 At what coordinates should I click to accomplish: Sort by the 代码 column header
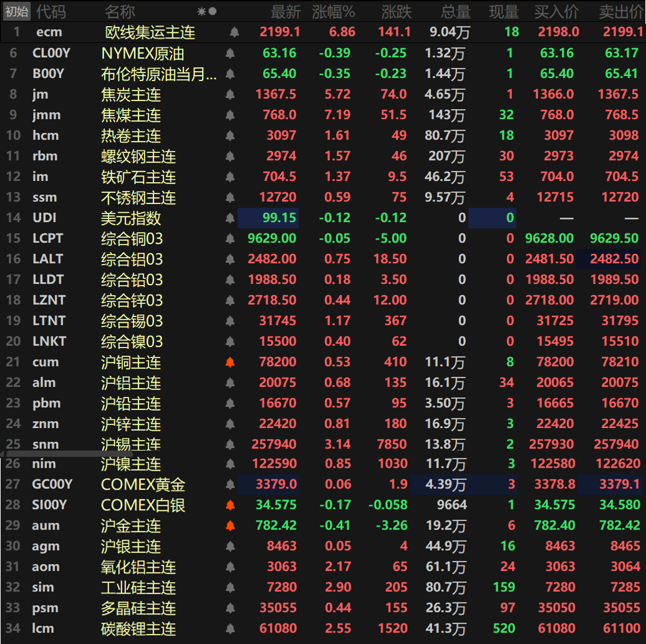point(51,12)
